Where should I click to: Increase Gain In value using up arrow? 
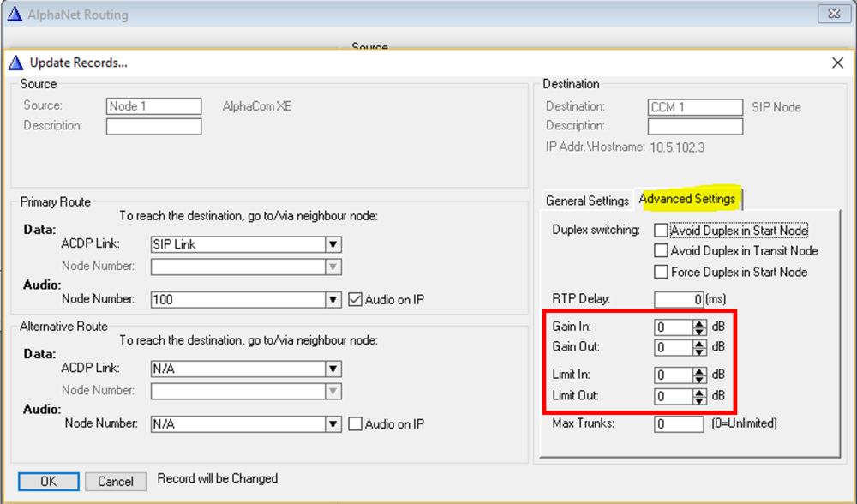[x=699, y=323]
